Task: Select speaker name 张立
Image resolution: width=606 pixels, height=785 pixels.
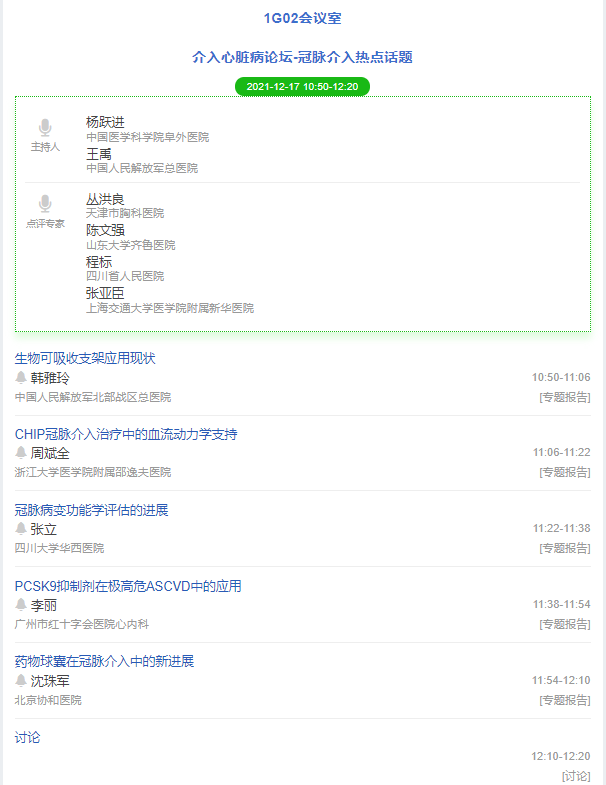Action: point(43,529)
